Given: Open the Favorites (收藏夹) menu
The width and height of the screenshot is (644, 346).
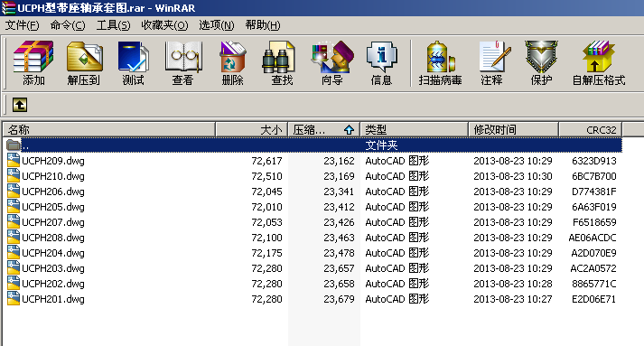Looking at the screenshot, I should click(x=164, y=25).
